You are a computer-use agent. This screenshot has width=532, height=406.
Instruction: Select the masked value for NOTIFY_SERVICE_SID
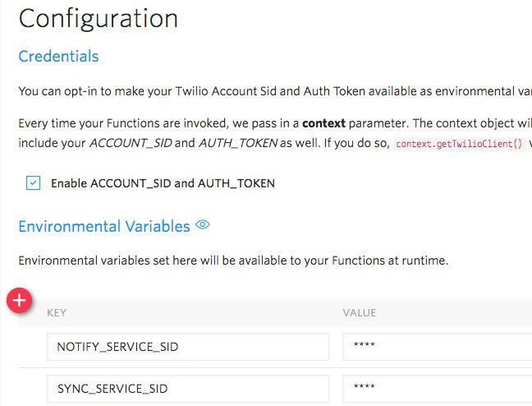pyautogui.click(x=437, y=347)
